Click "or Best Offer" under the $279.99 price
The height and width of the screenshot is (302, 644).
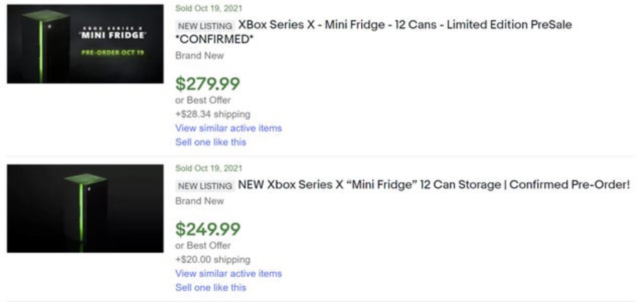pyautogui.click(x=203, y=100)
